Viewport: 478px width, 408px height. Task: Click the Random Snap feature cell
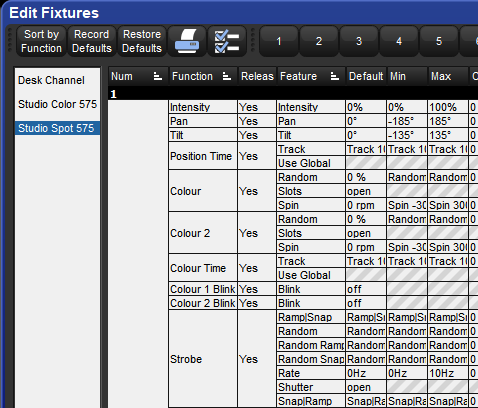click(311, 359)
